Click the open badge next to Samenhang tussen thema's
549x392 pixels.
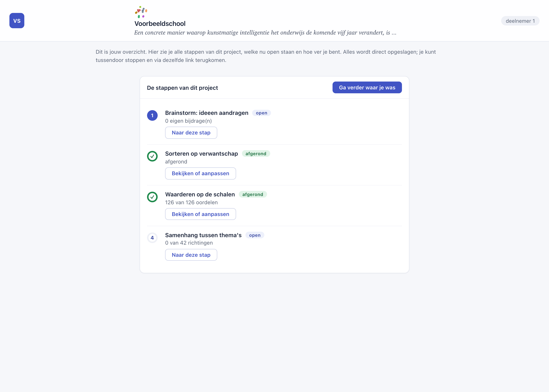click(255, 235)
